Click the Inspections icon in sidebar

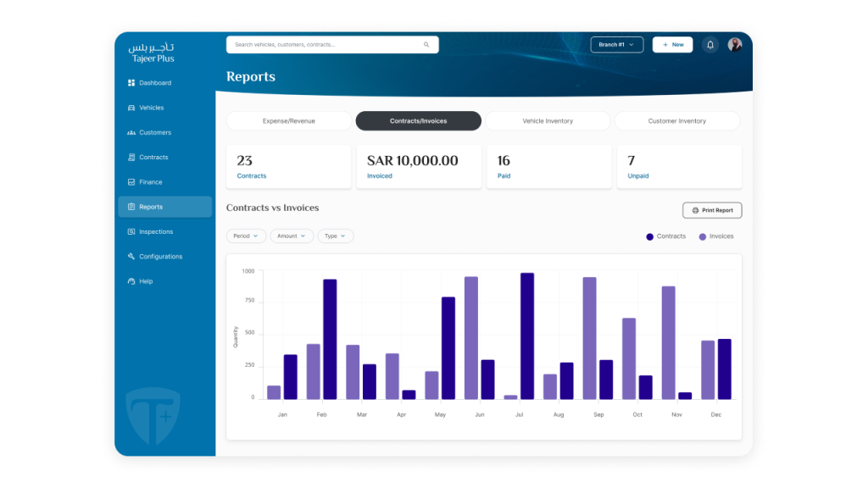click(131, 232)
